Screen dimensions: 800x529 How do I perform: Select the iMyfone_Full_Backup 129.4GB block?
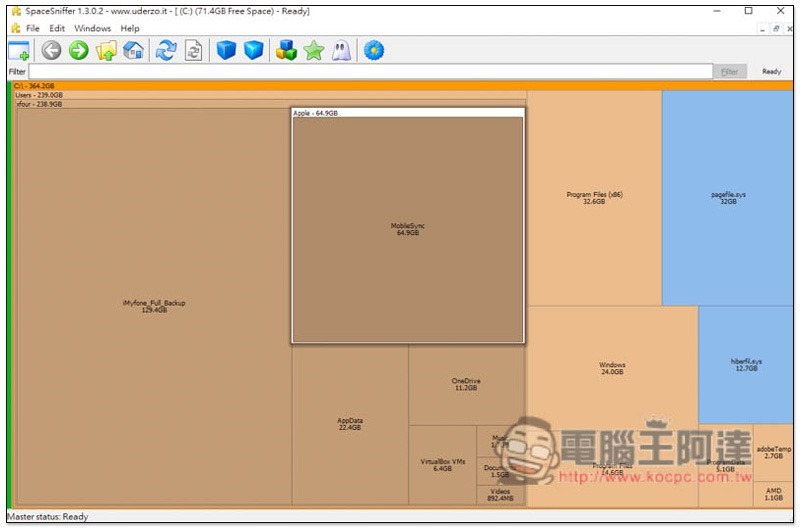[154, 306]
